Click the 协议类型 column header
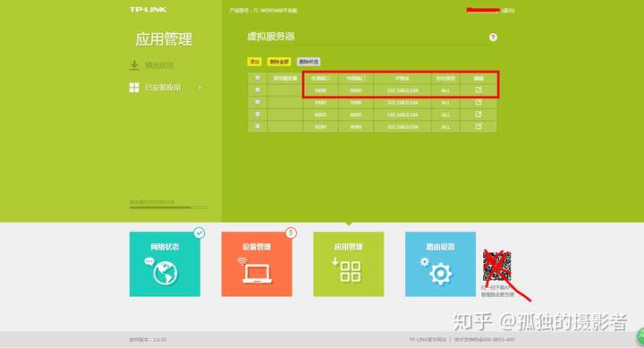 [445, 78]
